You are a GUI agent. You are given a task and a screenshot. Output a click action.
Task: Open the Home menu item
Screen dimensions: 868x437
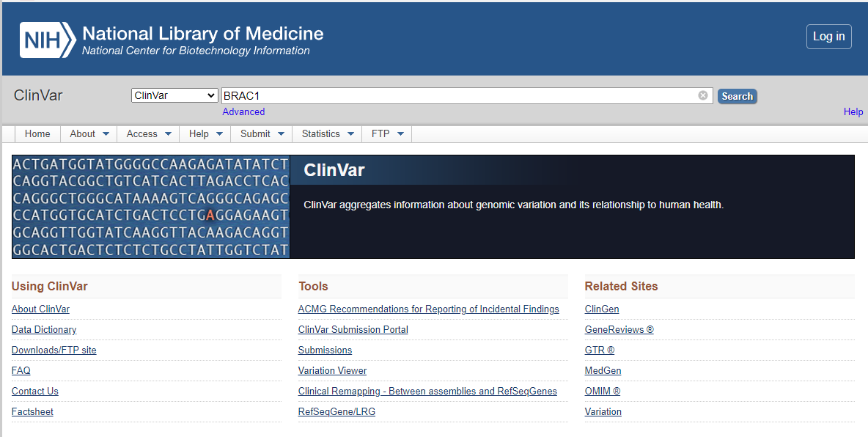tap(37, 134)
